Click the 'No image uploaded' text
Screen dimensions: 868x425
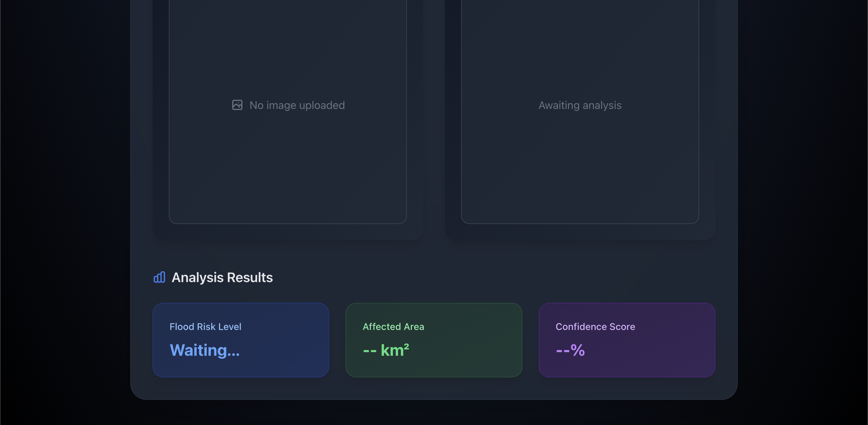click(297, 105)
